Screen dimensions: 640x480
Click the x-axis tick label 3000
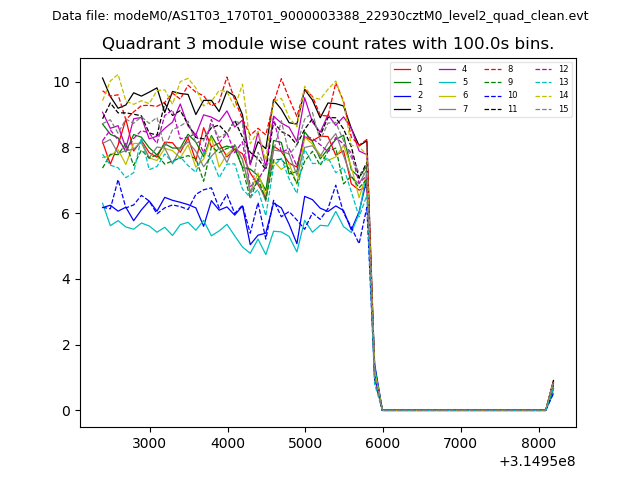[149, 443]
